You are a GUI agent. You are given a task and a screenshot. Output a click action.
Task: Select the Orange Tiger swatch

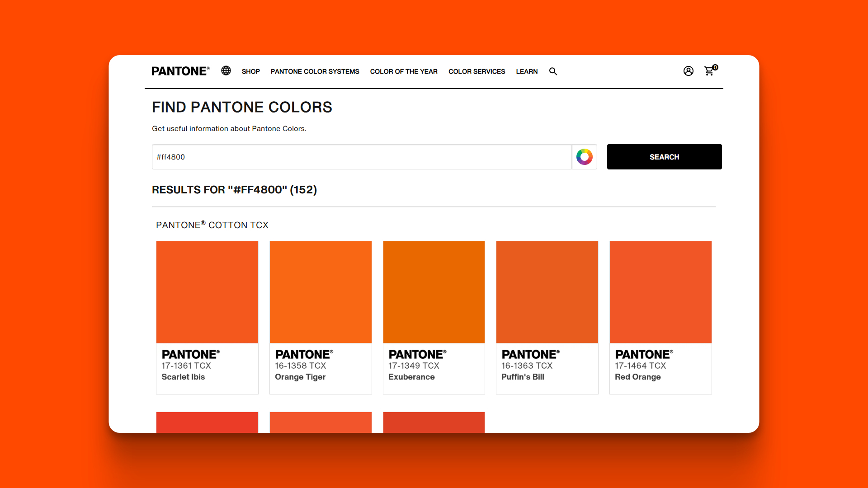pyautogui.click(x=321, y=292)
